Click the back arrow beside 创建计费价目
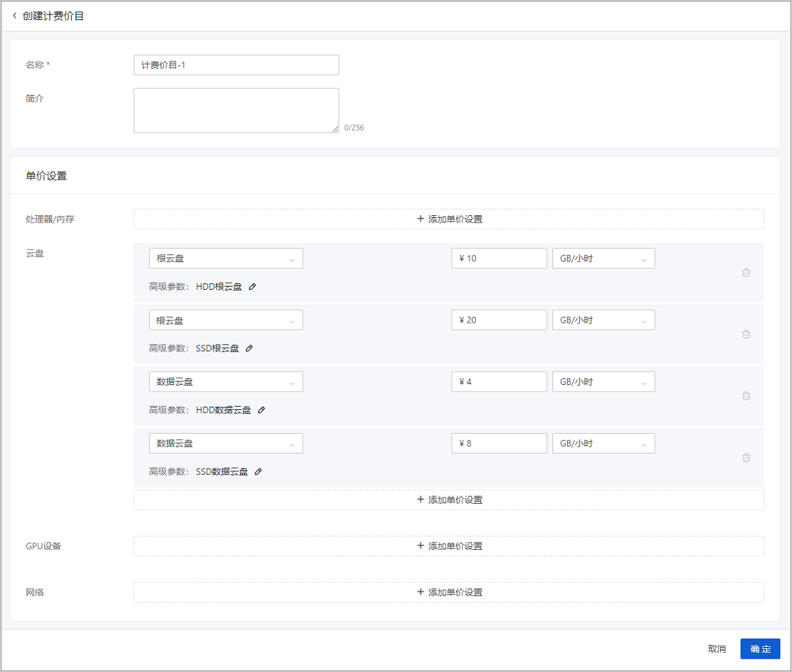This screenshot has width=792, height=672. pyautogui.click(x=15, y=16)
